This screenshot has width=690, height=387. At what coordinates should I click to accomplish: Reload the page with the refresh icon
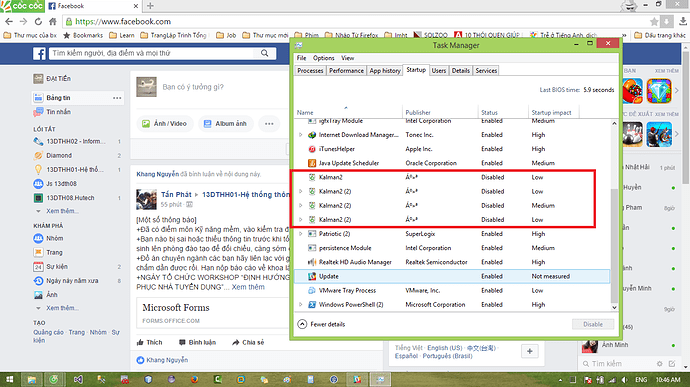pyautogui.click(x=38, y=22)
